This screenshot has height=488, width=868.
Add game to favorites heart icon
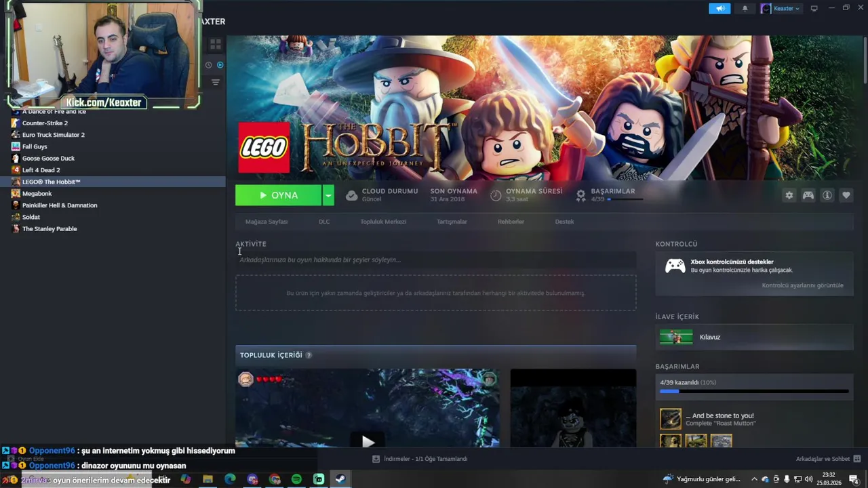point(846,195)
